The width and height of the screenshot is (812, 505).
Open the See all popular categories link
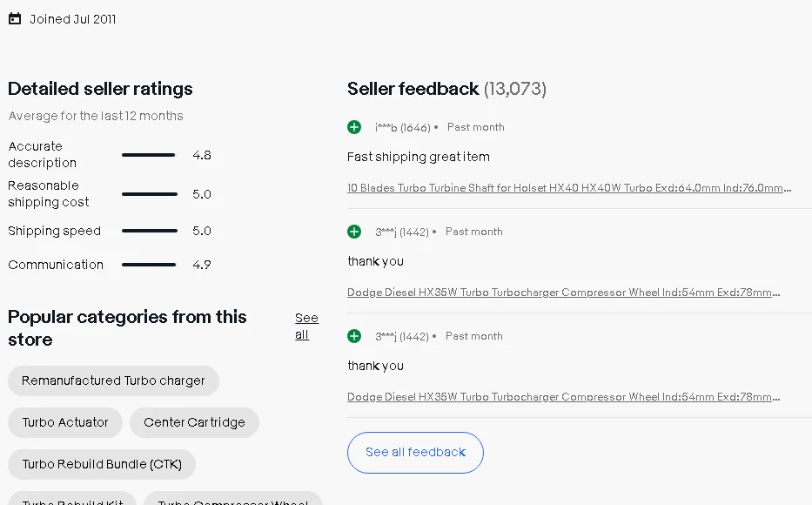pos(306,326)
